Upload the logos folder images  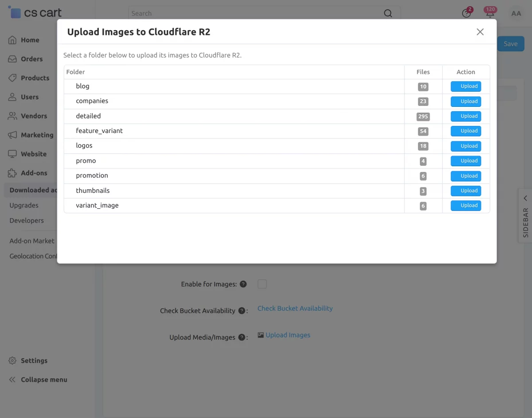[x=466, y=146]
